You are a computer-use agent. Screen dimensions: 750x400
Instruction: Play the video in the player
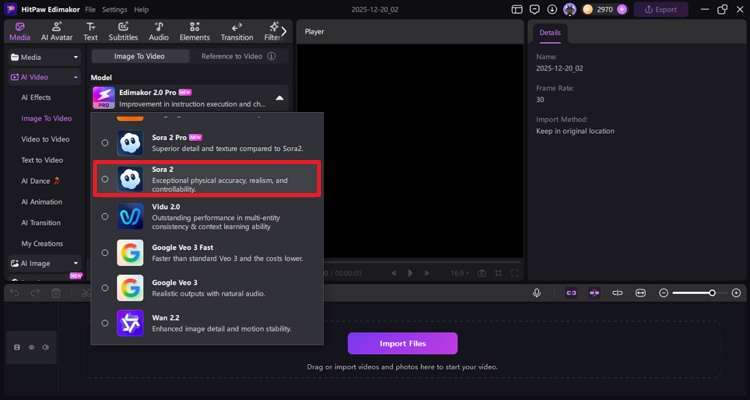pyautogui.click(x=410, y=273)
